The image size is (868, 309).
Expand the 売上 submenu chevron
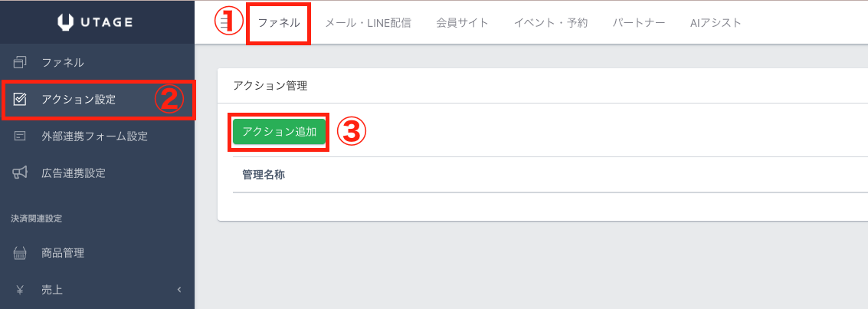point(179,290)
